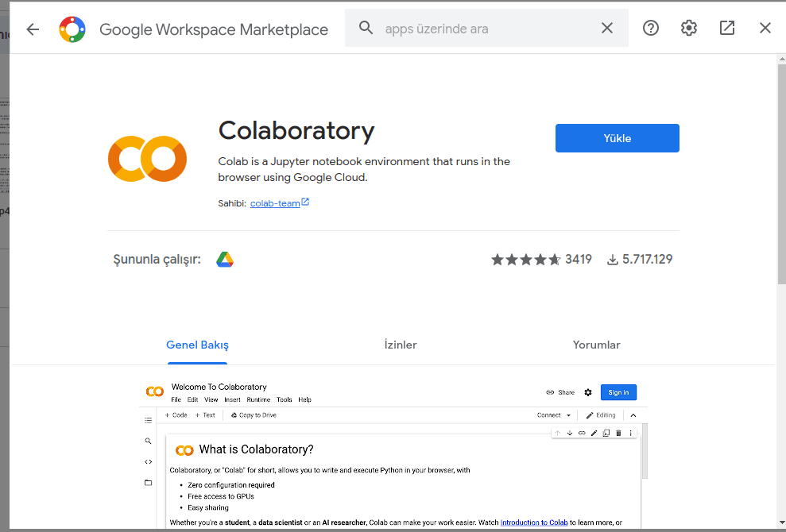Screen dimensions: 786x532
Task: Click the Welcome To Colaboratory title
Action: pos(219,387)
